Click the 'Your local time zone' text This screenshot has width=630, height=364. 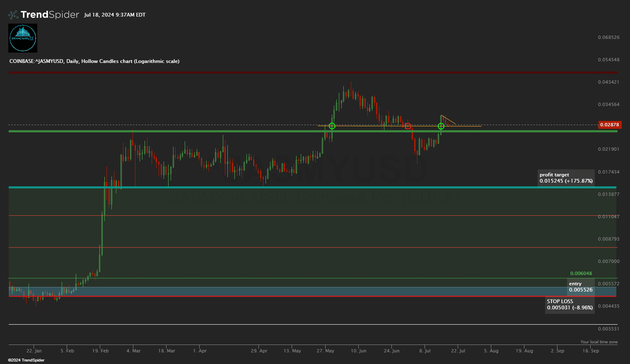tap(599, 342)
